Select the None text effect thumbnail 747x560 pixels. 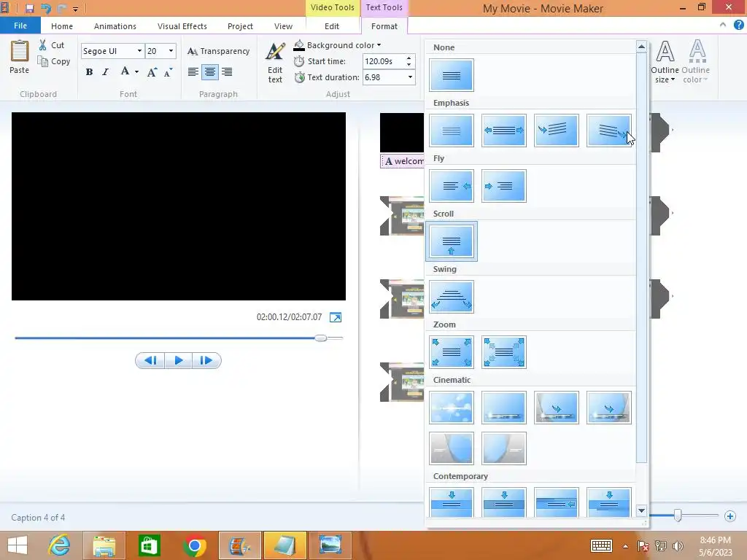coord(451,75)
